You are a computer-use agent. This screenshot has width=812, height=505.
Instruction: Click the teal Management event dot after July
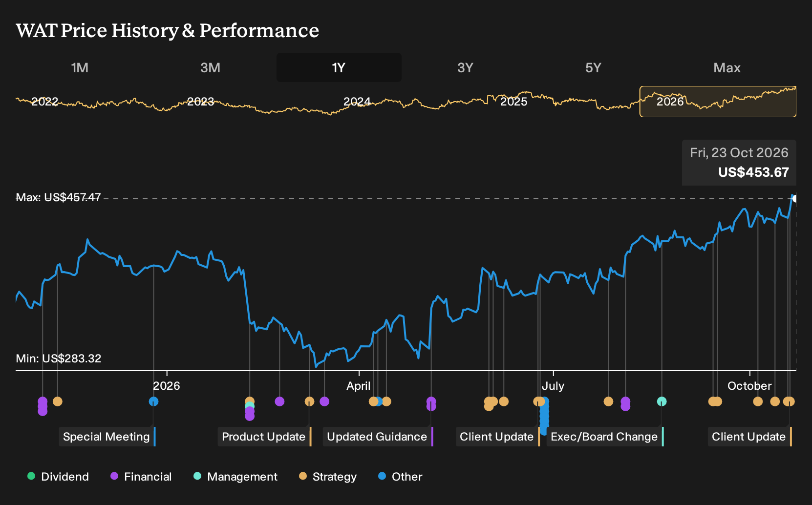coord(662,401)
